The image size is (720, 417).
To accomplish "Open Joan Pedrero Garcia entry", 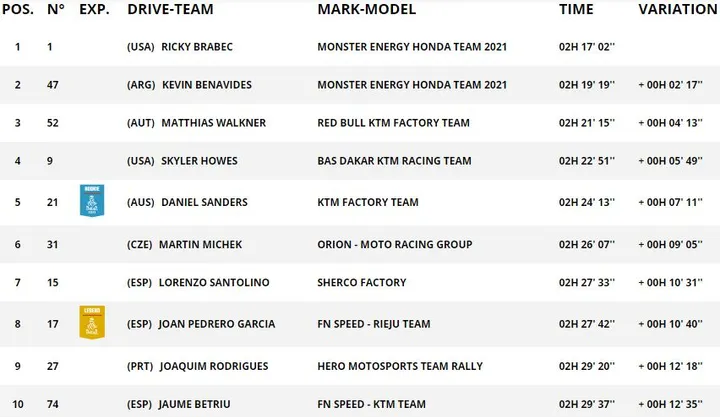I will click(x=217, y=324).
